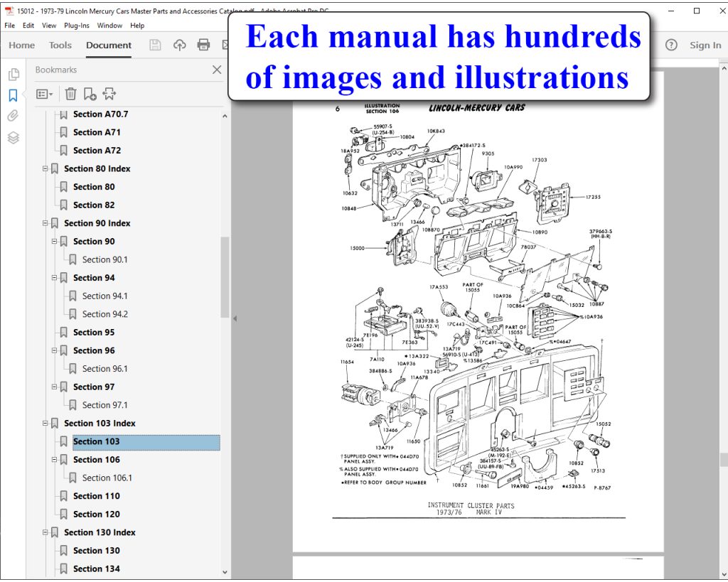Collapse the Section 94 tree node
This screenshot has height=582, width=728.
pyautogui.click(x=54, y=278)
